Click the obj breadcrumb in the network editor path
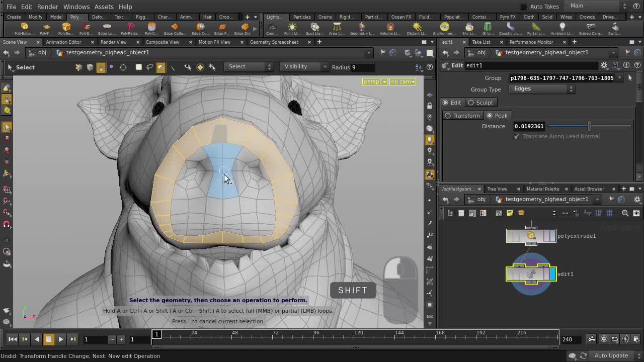The width and height of the screenshot is (644, 362). (481, 199)
